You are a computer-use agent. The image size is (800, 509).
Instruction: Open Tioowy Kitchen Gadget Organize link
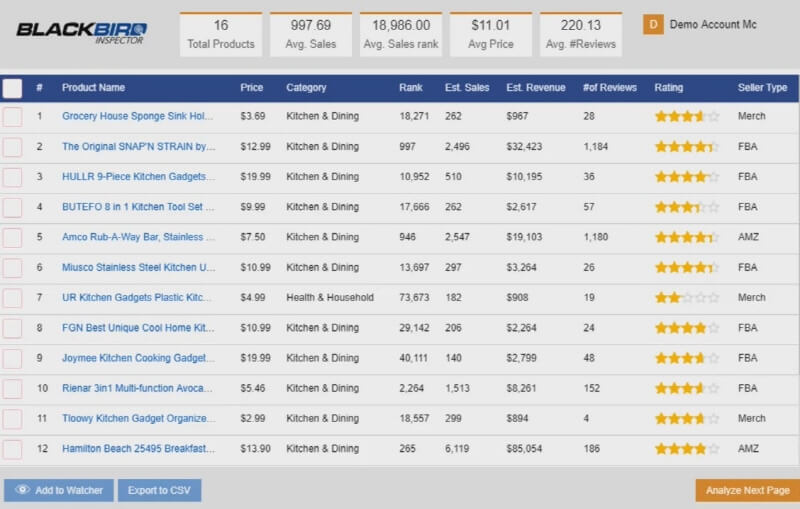pyautogui.click(x=138, y=418)
